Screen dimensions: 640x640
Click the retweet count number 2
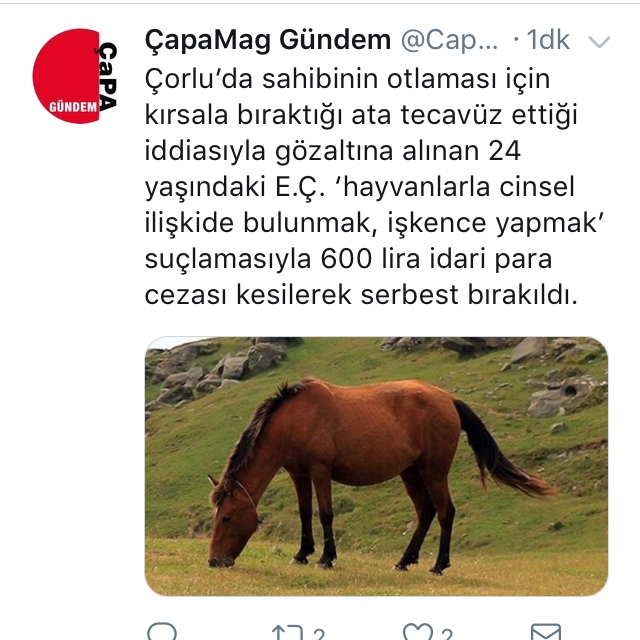tap(319, 634)
